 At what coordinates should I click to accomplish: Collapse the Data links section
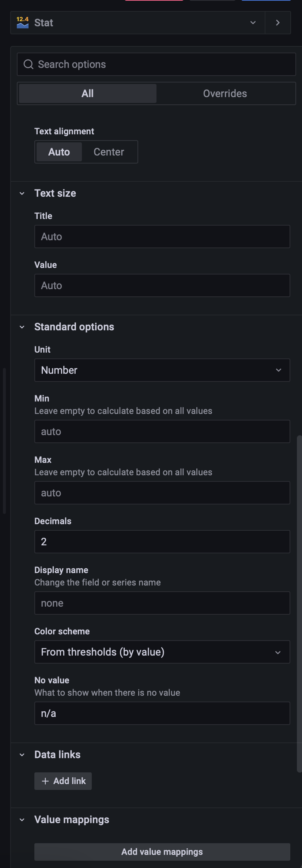coord(22,754)
